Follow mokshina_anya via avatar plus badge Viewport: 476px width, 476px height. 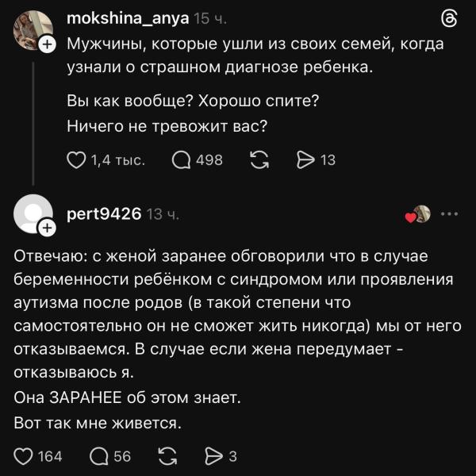coord(47,45)
